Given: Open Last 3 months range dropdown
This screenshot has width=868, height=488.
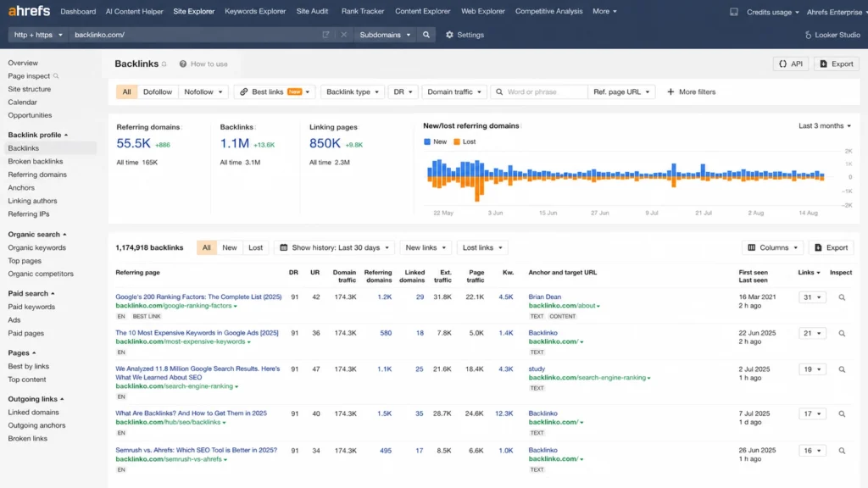Looking at the screenshot, I should pos(824,125).
